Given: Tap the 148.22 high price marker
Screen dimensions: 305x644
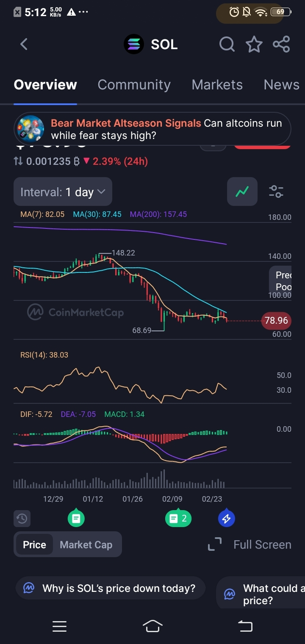Looking at the screenshot, I should click(123, 253).
